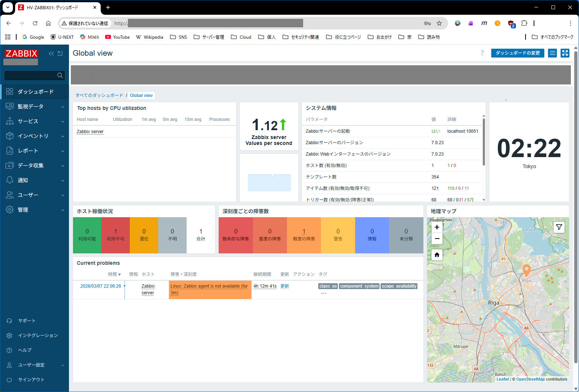This screenshot has width=579, height=392.
Task: Click the ユーザー people icon
Action: point(10,195)
